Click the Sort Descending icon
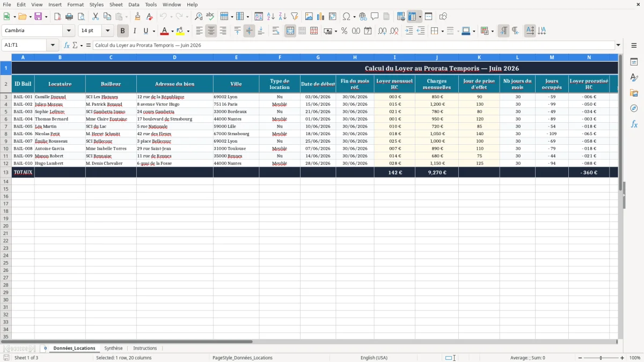This screenshot has width=644, height=362. [x=283, y=17]
